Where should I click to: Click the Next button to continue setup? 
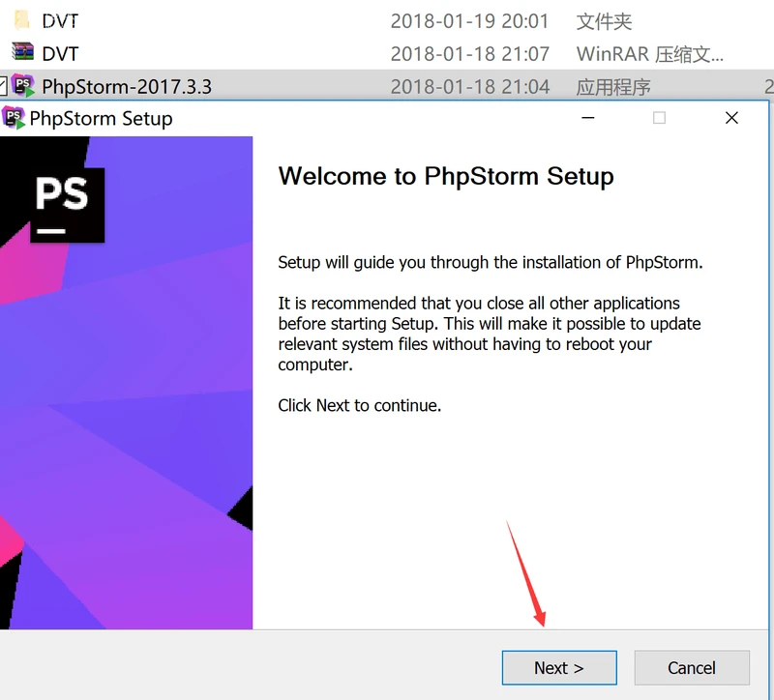click(559, 667)
